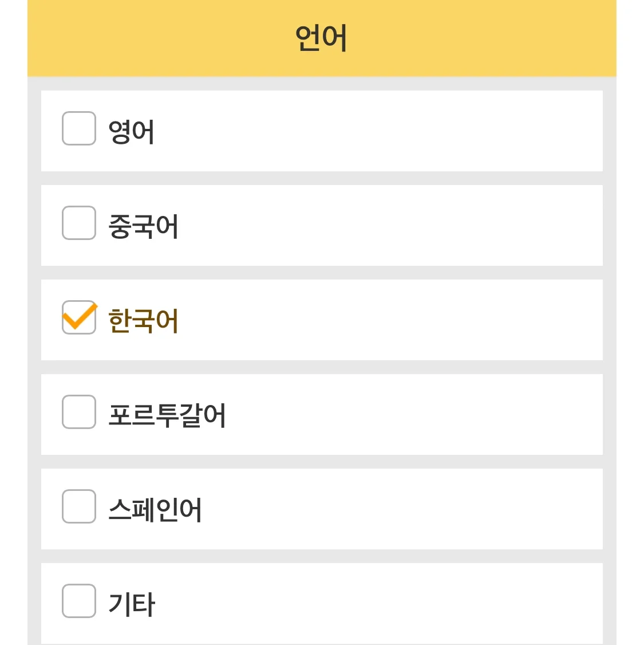Image resolution: width=644 pixels, height=645 pixels.
Task: Click the 중국어 label text
Action: click(144, 226)
